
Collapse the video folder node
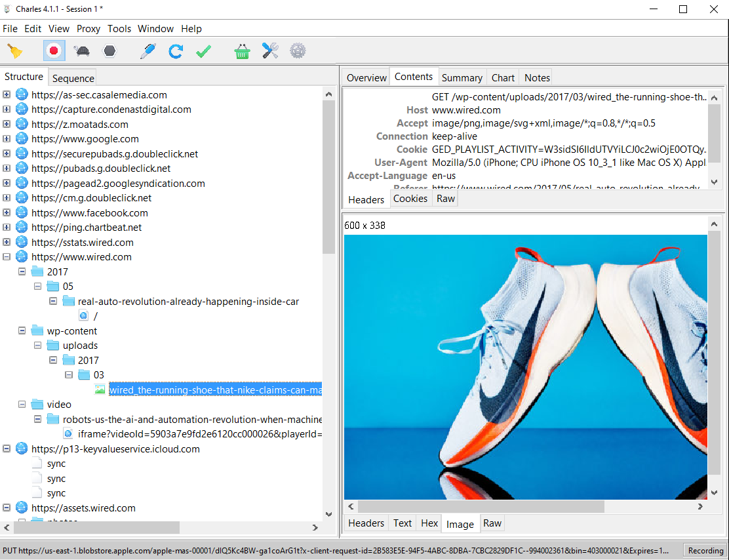[22, 405]
